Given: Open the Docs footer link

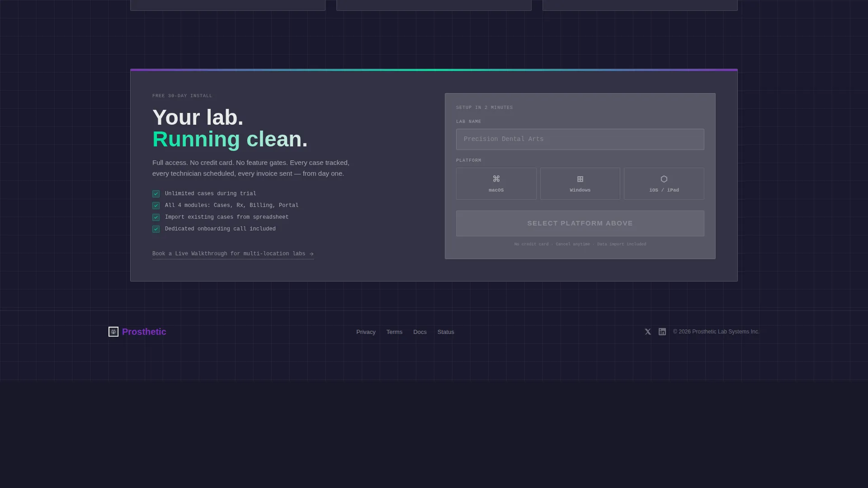Looking at the screenshot, I should tap(420, 332).
